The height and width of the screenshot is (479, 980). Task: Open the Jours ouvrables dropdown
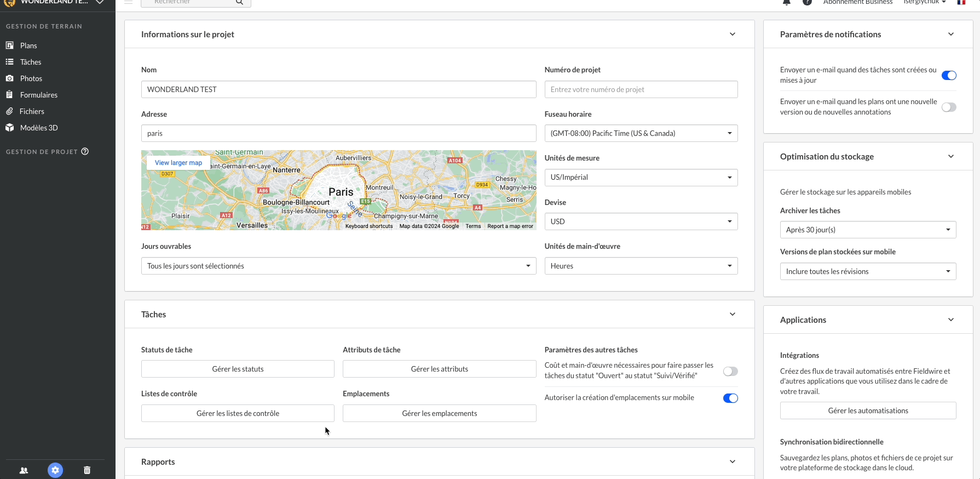point(338,266)
